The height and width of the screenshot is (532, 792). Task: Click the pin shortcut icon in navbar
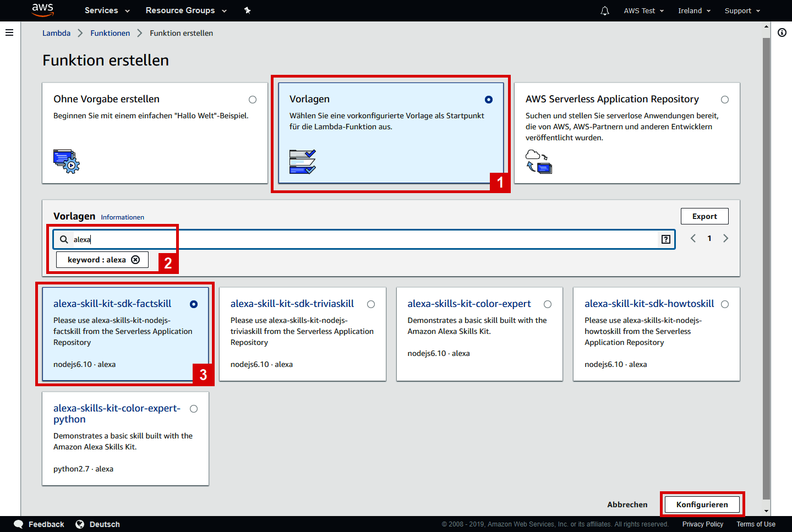click(x=247, y=10)
